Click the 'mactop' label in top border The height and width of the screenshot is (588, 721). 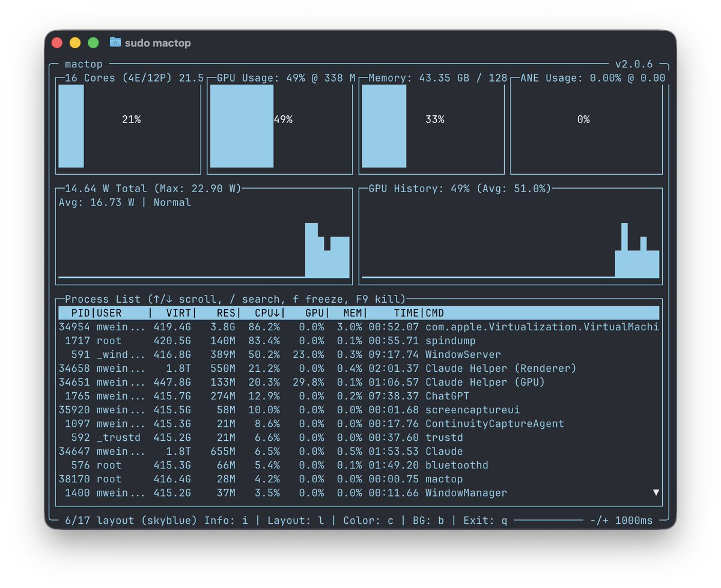pyautogui.click(x=84, y=64)
